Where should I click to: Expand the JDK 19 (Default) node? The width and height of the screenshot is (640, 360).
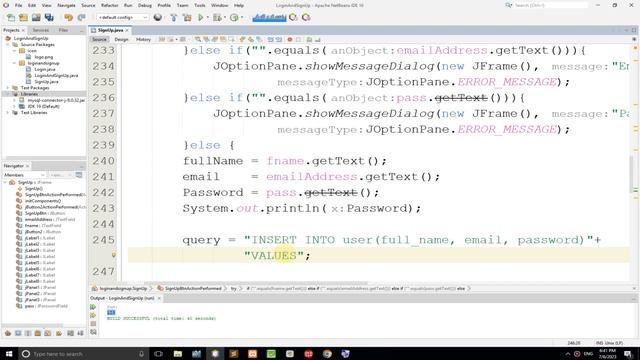click(14, 106)
